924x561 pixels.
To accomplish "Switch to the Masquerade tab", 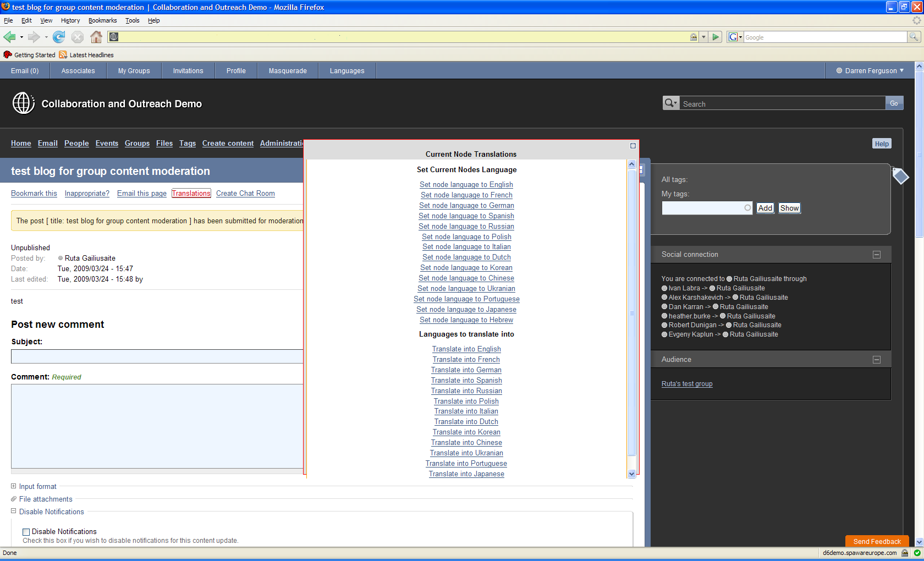I will [288, 71].
